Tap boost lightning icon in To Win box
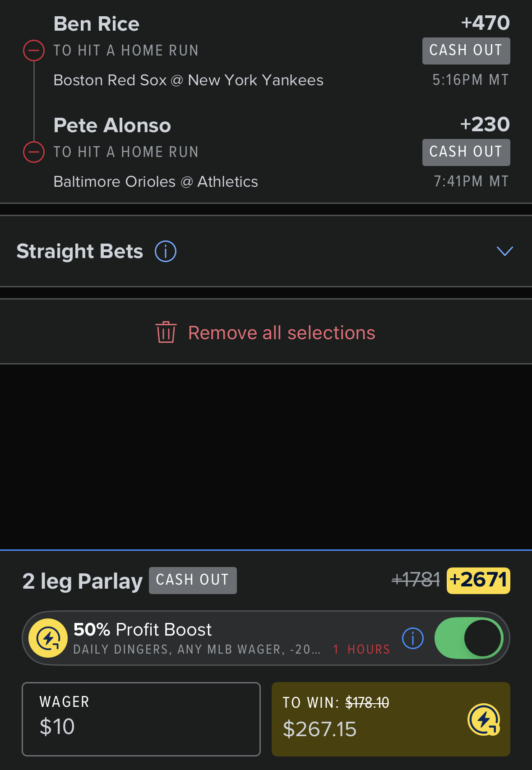The image size is (532, 770). [484, 719]
